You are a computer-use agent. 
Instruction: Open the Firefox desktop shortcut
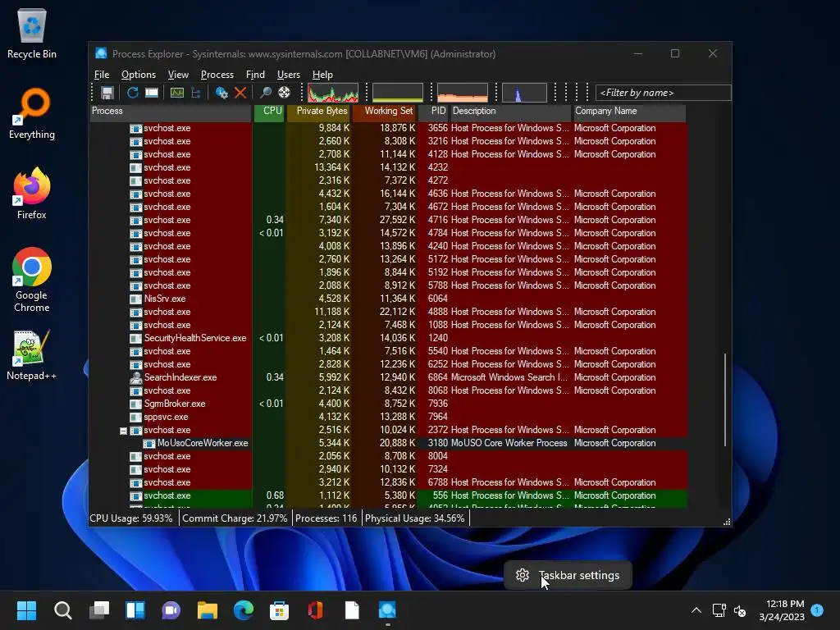pyautogui.click(x=32, y=194)
